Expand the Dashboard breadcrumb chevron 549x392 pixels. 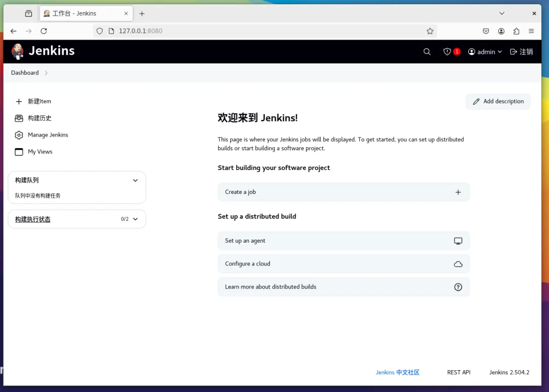(x=46, y=73)
